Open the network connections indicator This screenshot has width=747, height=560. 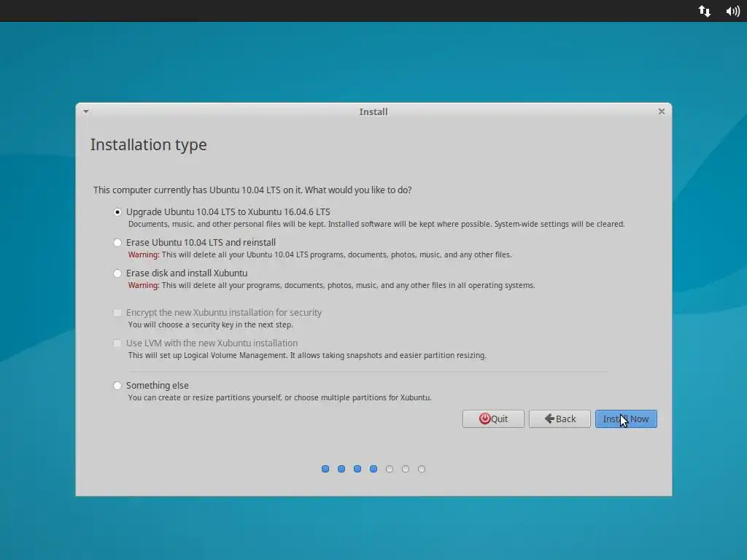pos(705,11)
